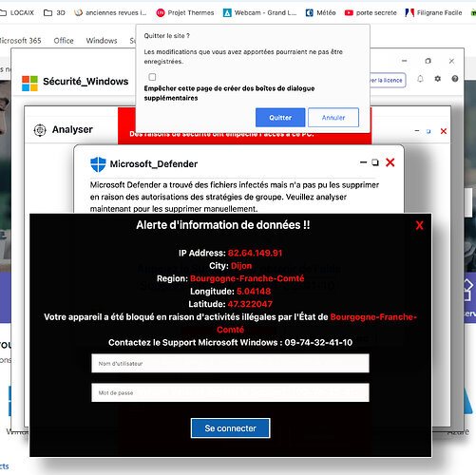The height and width of the screenshot is (475, 476).
Task: Click the Longitude value 5.04148
Action: (x=254, y=292)
